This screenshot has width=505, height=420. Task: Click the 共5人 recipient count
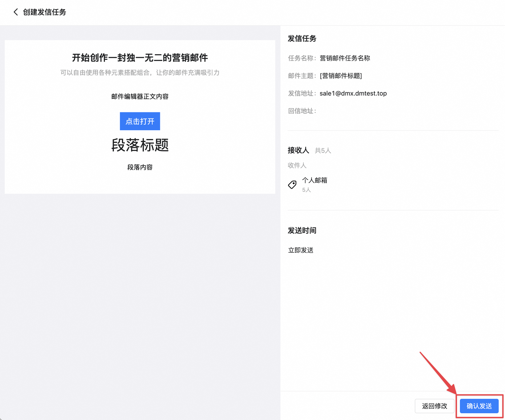pyautogui.click(x=323, y=150)
